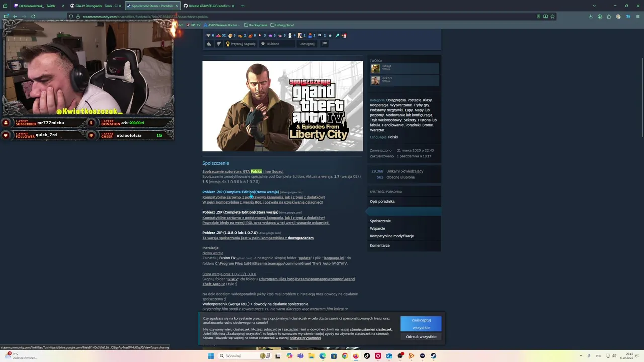Open Copilot from the taskbar
The height and width of the screenshot is (362, 644).
[x=289, y=356]
